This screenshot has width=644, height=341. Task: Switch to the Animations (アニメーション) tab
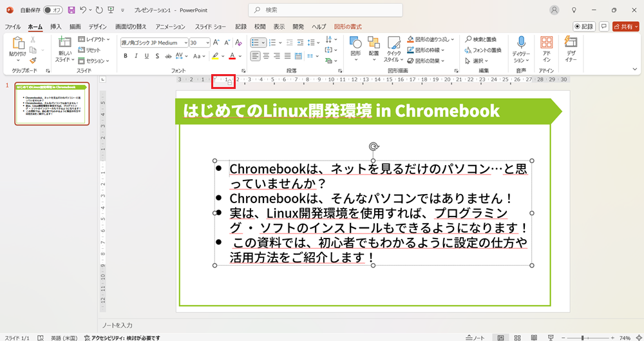(x=170, y=26)
